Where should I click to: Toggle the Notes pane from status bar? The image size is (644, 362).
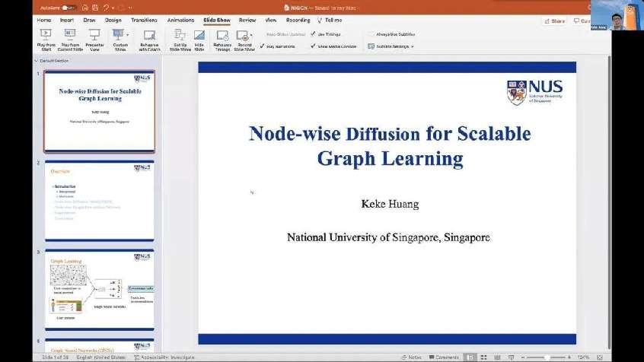(412, 357)
